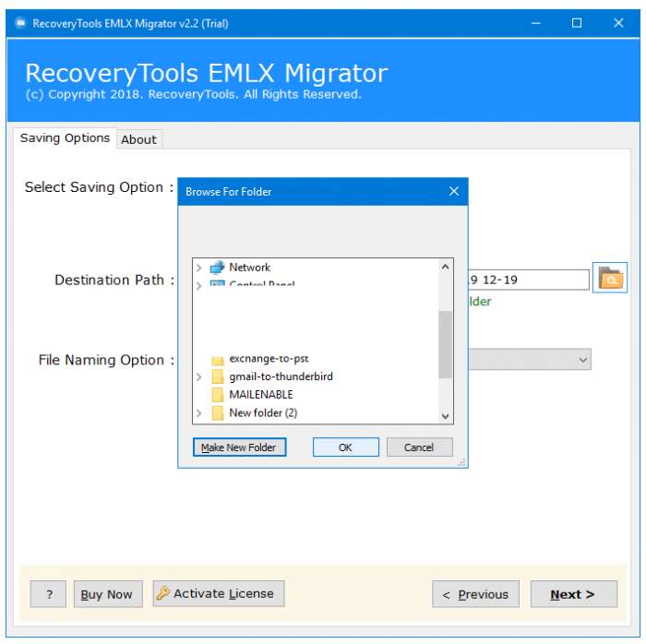Viewport: 646px width, 644px height.
Task: Click the gmail-to-thunderbird folder icon
Action: 218,376
